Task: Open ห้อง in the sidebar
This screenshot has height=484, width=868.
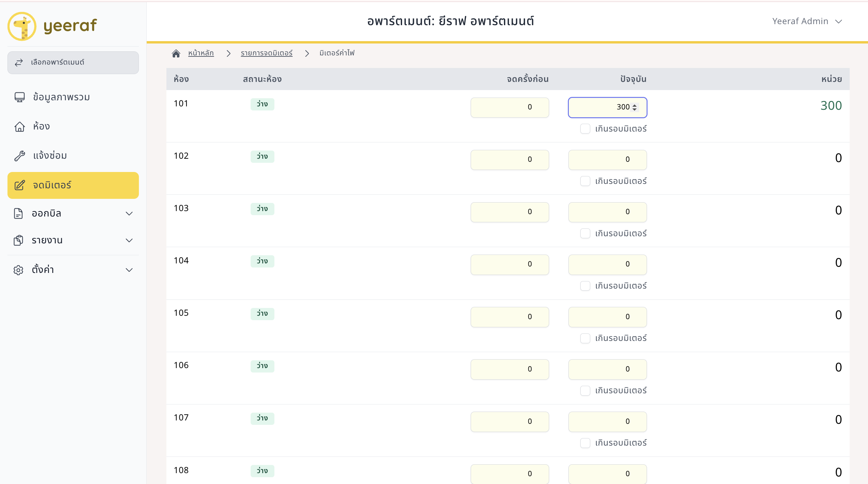Action: tap(73, 126)
